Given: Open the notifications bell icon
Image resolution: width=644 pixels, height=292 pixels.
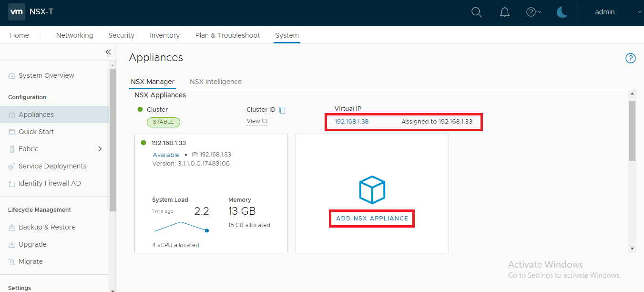Looking at the screenshot, I should 504,12.
